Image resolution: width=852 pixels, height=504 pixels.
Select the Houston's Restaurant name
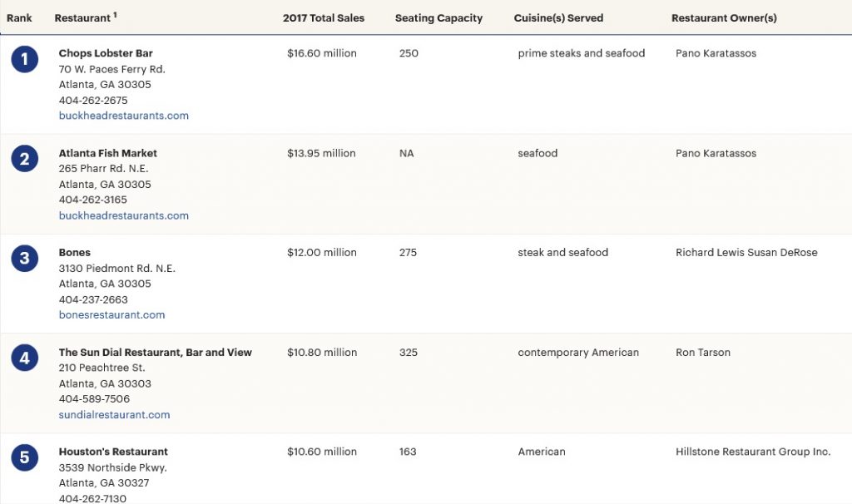tap(113, 452)
